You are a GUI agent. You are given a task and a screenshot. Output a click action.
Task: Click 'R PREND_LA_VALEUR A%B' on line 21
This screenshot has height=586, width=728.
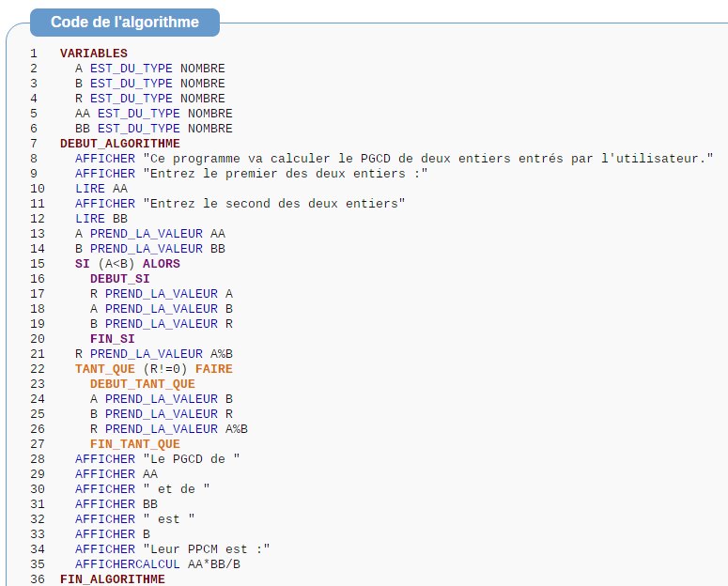tap(154, 354)
